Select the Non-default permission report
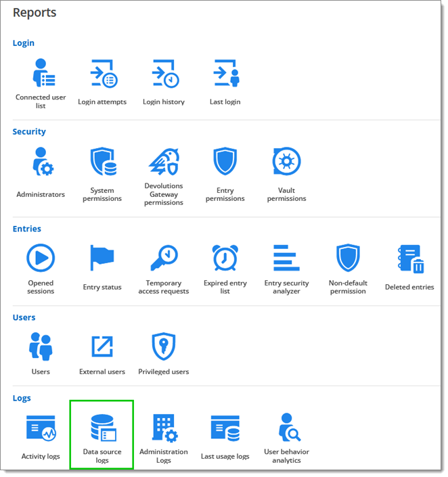This screenshot has width=448, height=477. click(x=348, y=258)
